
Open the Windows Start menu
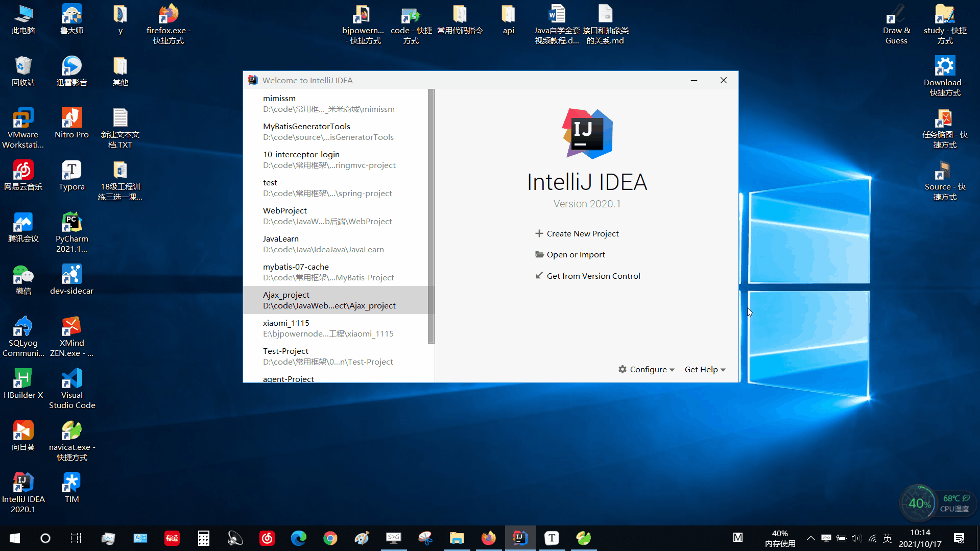point(14,538)
